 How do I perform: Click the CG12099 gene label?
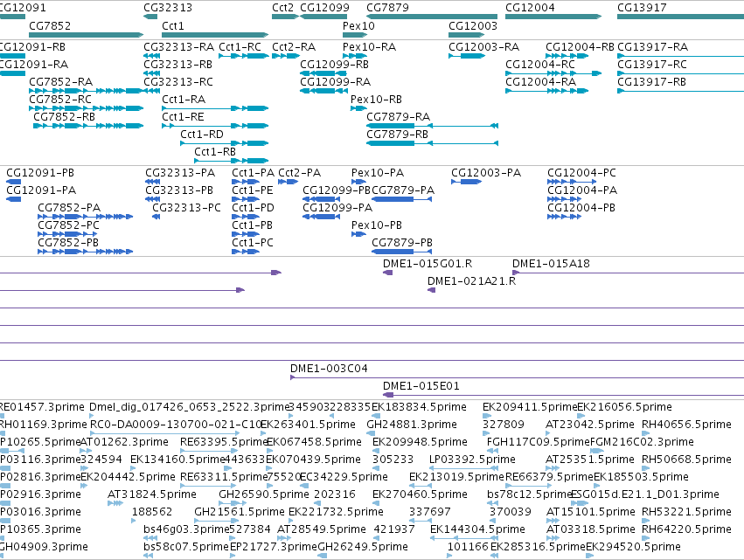coord(324,8)
